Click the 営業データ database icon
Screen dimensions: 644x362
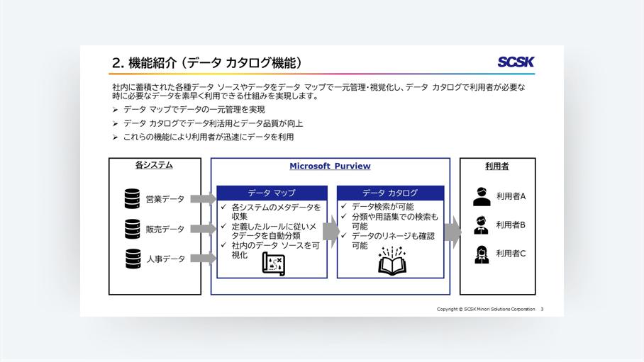click(x=132, y=198)
